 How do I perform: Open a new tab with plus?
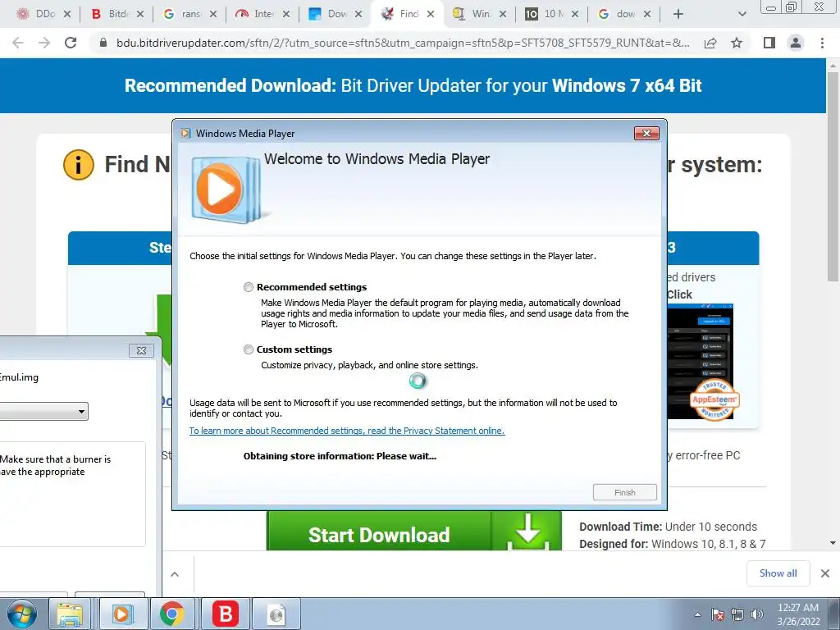click(x=678, y=14)
